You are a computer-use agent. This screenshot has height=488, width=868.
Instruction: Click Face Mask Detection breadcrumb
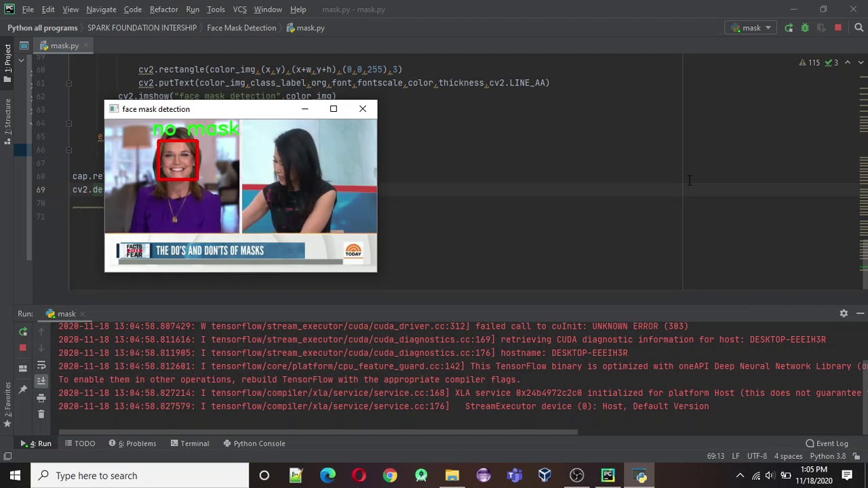coord(241,28)
